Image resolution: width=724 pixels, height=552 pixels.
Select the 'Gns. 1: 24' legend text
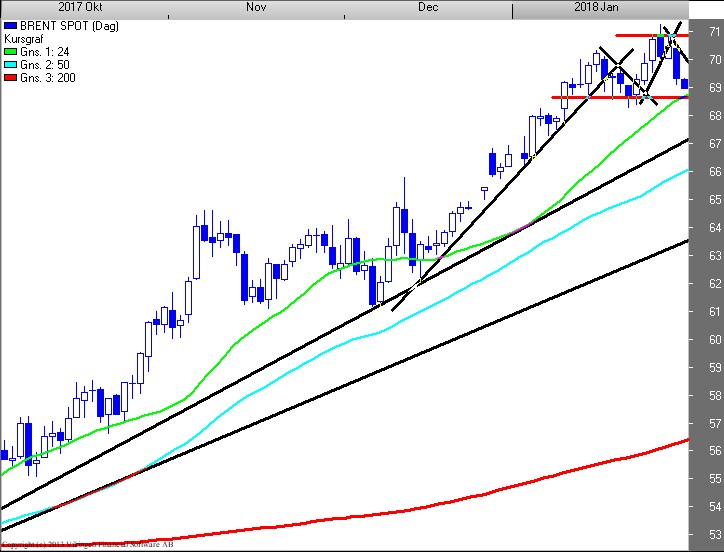[x=44, y=52]
